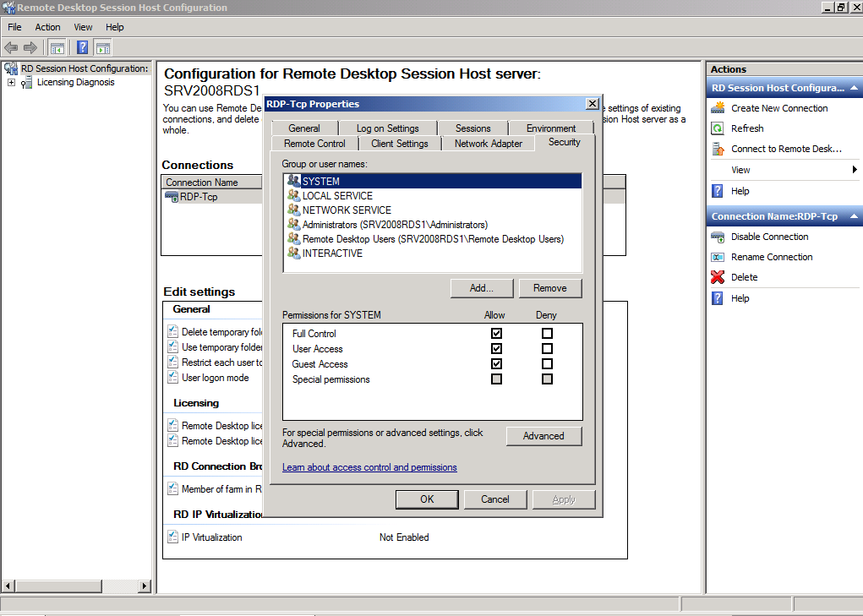Viewport: 863px width, 616px height.
Task: Collapse the RD Session Host Configuration actions section
Action: [854, 88]
